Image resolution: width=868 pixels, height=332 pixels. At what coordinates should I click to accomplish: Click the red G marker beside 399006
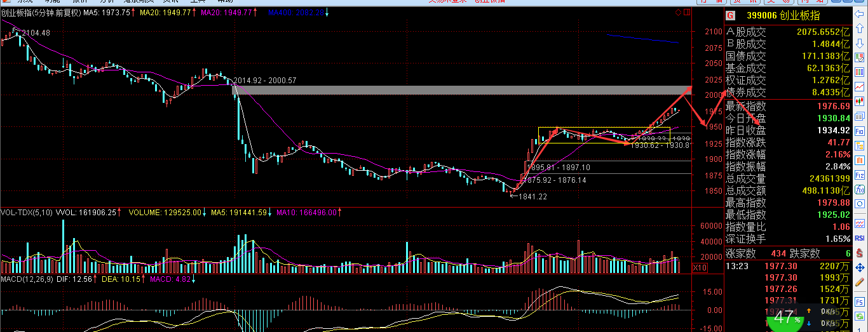coord(731,15)
